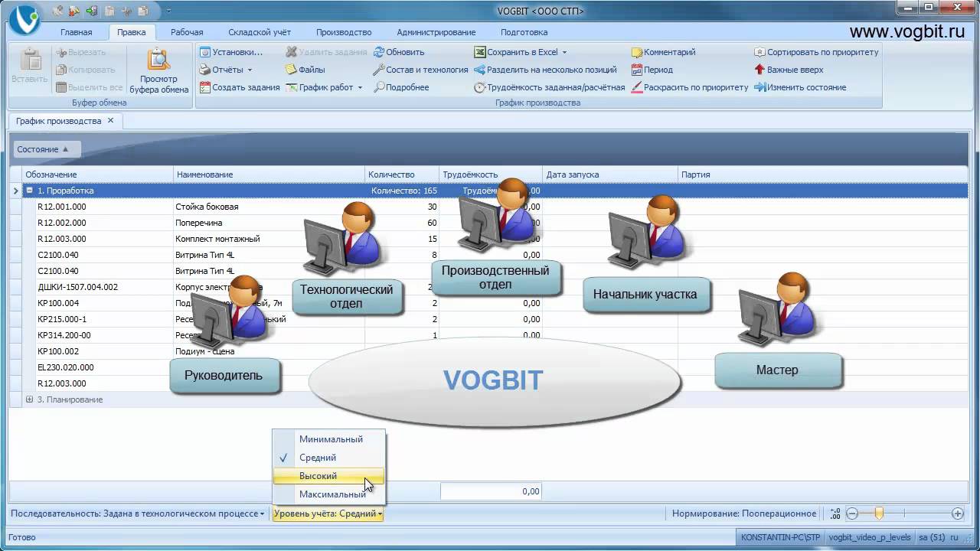Open Уровень учёта: Средний dropdown
980x551 pixels.
pos(328,514)
